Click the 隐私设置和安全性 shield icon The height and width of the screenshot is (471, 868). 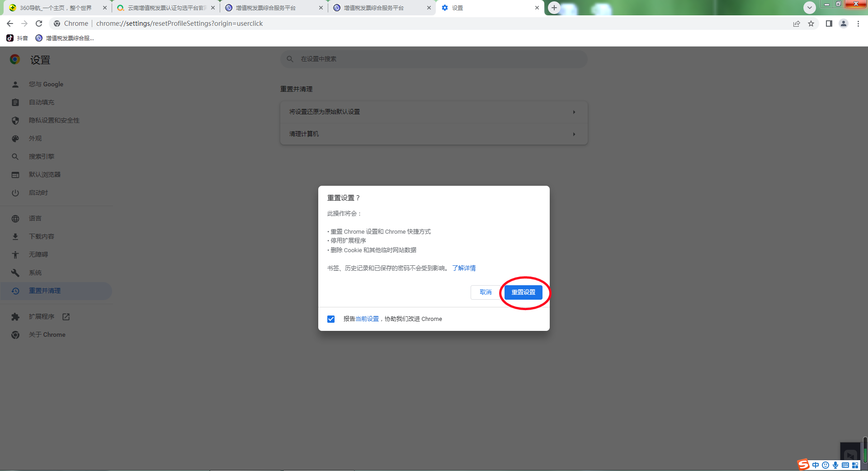coord(15,121)
